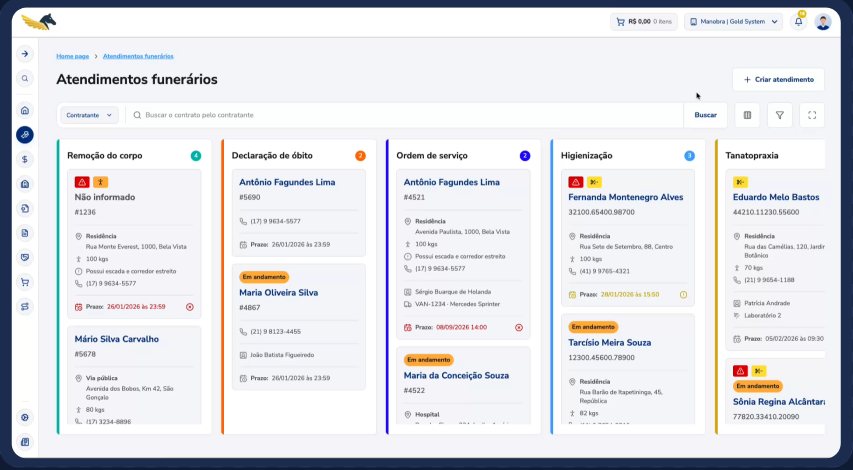Open the sidebar search icon
This screenshot has width=853, height=470.
click(24, 78)
